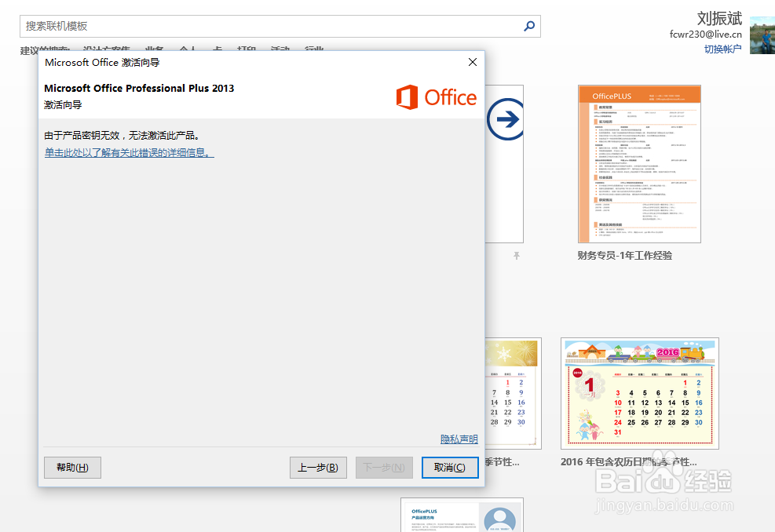The image size is (775, 532).
Task: Click the switch account link 切换帐户
Action: tap(722, 49)
